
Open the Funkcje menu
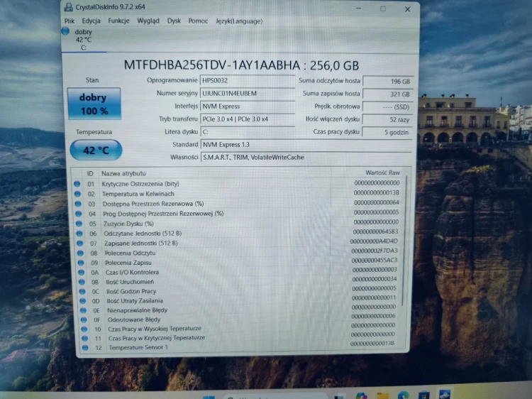[x=118, y=21]
